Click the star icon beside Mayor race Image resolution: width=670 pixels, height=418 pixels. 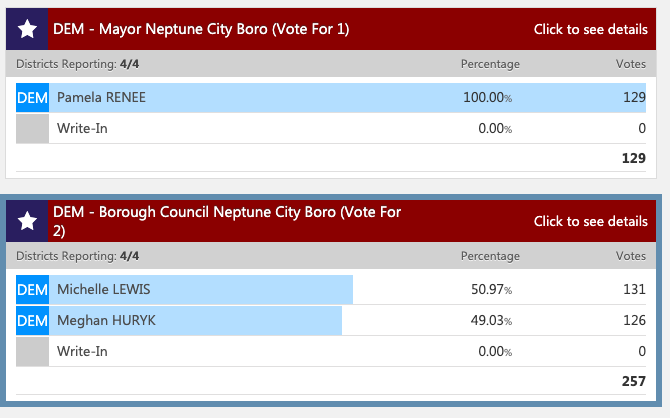click(27, 29)
